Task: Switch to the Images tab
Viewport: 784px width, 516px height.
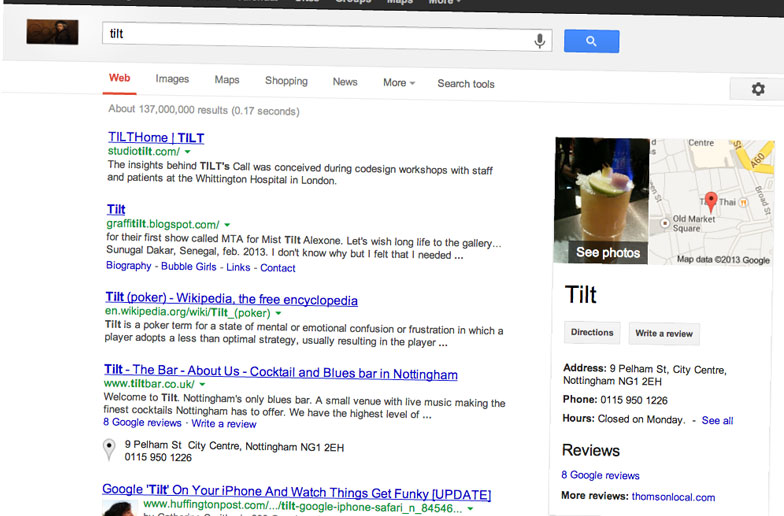Action: 172,80
